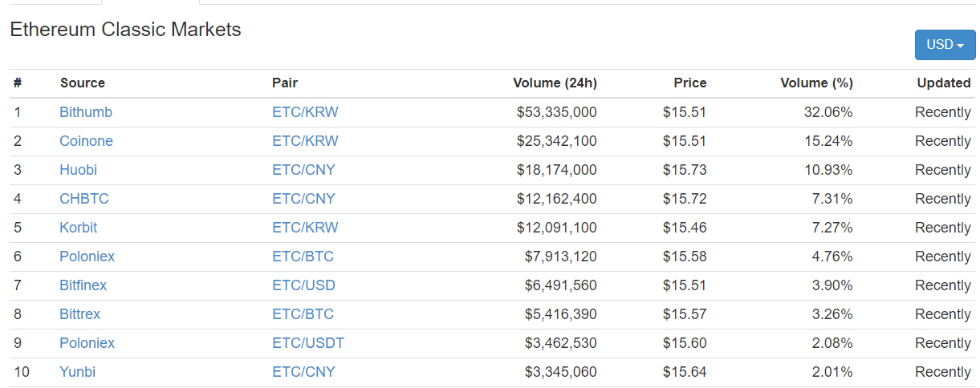Click Bittrex's ETC/BTC pair link
This screenshot has width=980, height=388.
point(303,314)
